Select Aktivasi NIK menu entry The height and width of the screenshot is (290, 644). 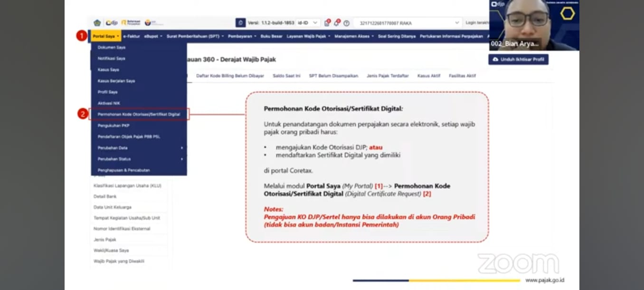109,103
